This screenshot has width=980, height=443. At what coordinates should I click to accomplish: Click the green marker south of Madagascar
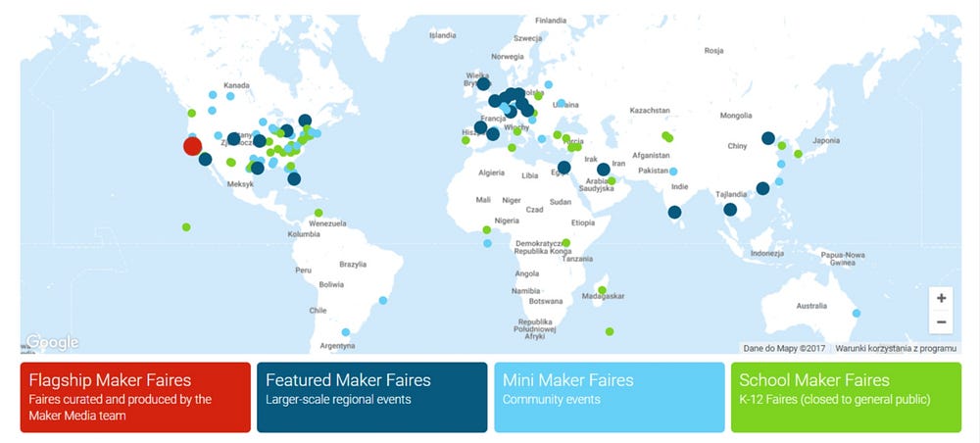coord(610,331)
